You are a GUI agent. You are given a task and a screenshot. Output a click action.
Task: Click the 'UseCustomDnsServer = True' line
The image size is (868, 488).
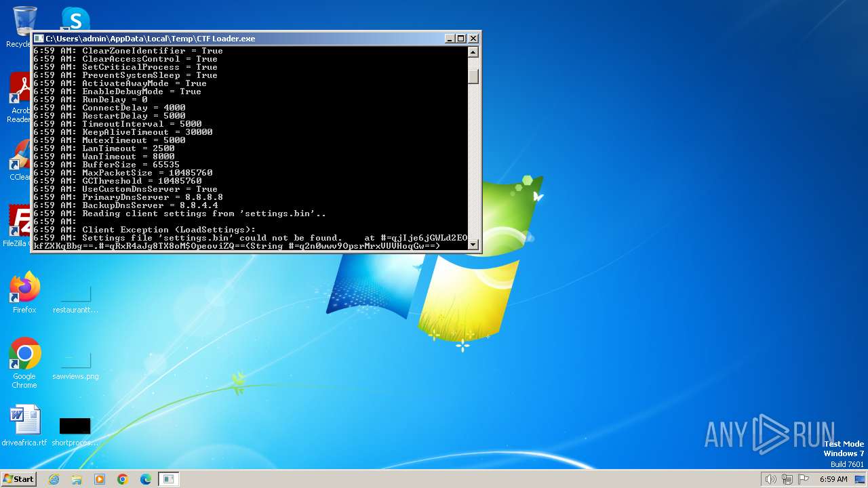point(125,189)
